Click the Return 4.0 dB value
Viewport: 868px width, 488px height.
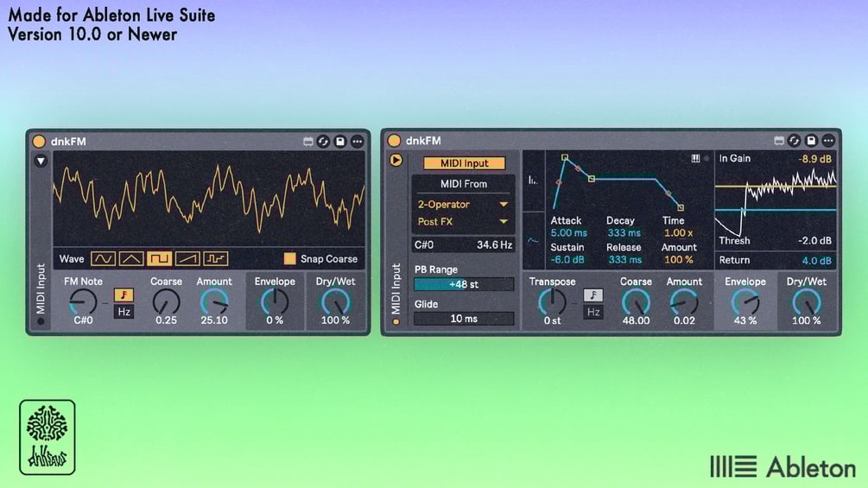coord(816,261)
